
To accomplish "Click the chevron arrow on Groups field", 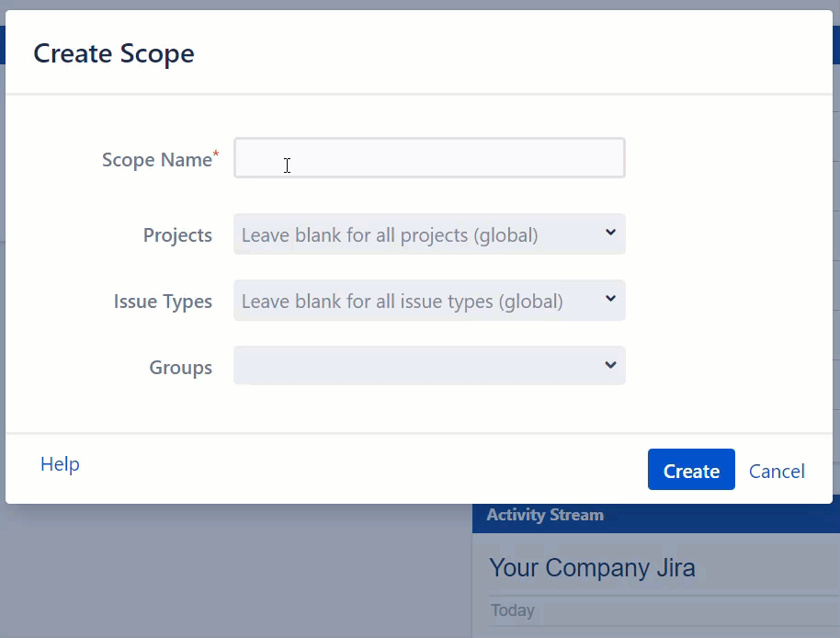I will click(x=610, y=366).
